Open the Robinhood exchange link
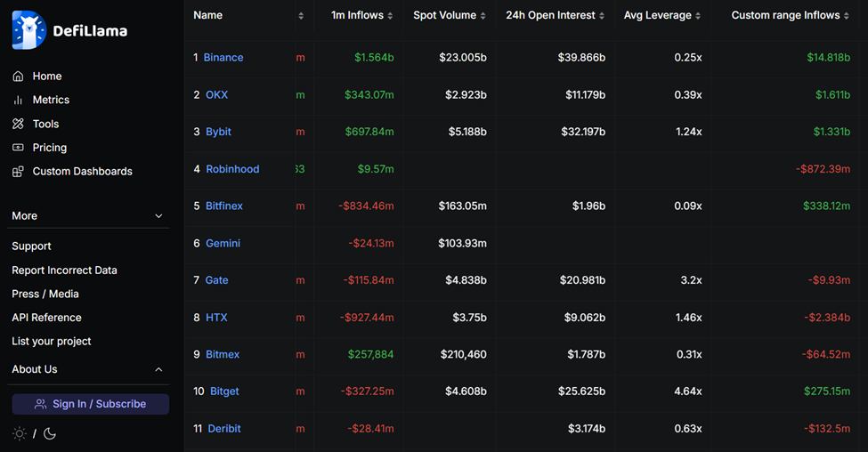Image resolution: width=868 pixels, height=452 pixels. [232, 169]
